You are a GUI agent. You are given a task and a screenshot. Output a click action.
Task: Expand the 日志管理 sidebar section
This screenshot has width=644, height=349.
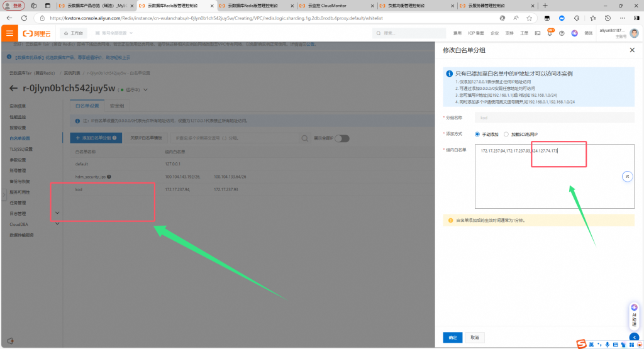57,213
